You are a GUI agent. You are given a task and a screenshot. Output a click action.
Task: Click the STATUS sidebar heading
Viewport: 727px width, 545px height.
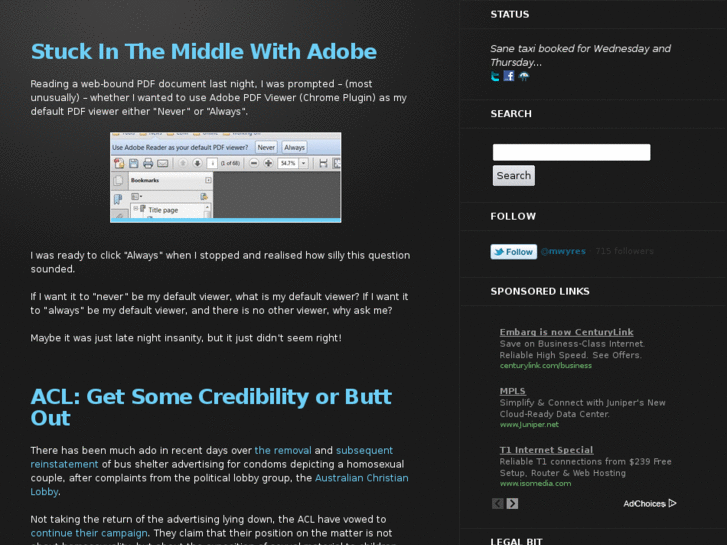pyautogui.click(x=510, y=14)
